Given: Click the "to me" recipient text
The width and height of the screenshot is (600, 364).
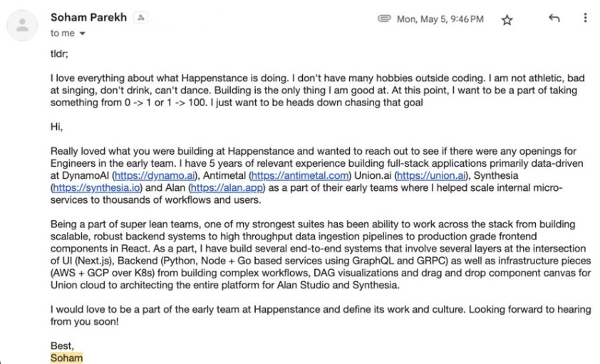Looking at the screenshot, I should tap(62, 33).
